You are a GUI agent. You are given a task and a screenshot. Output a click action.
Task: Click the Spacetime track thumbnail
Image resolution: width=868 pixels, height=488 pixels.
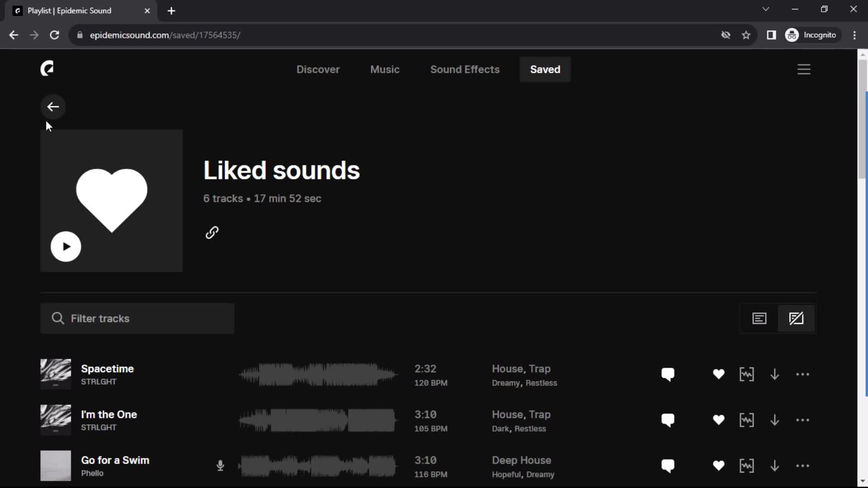coord(56,374)
